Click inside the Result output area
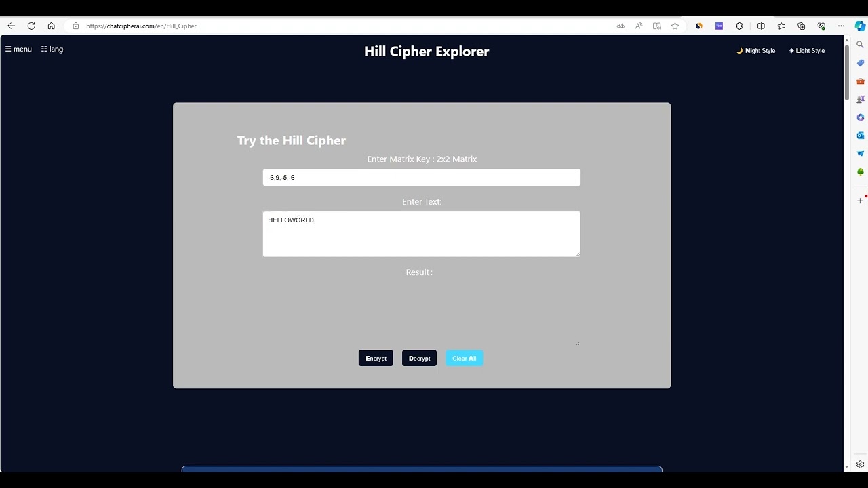 [x=422, y=313]
